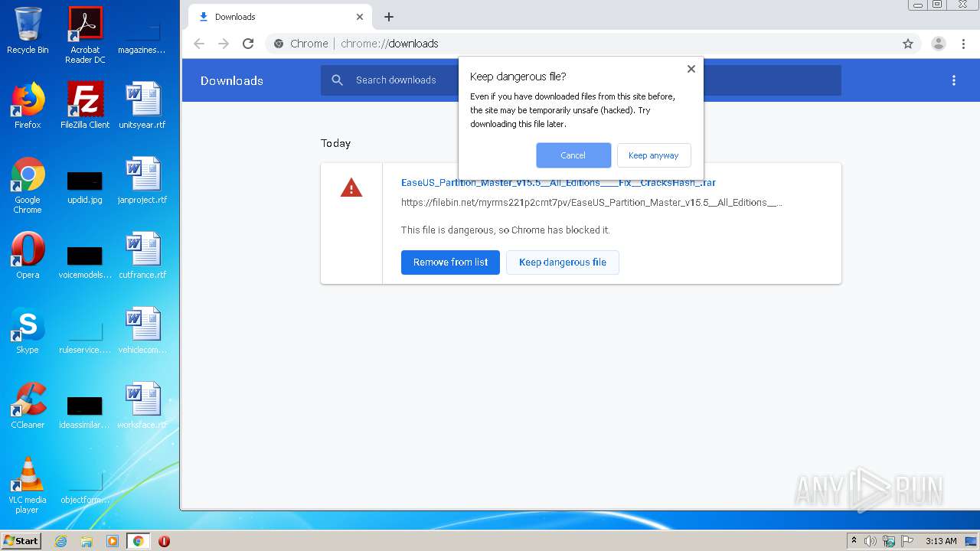980x551 pixels.
Task: Select the vehiclecom document icon
Action: tap(142, 330)
